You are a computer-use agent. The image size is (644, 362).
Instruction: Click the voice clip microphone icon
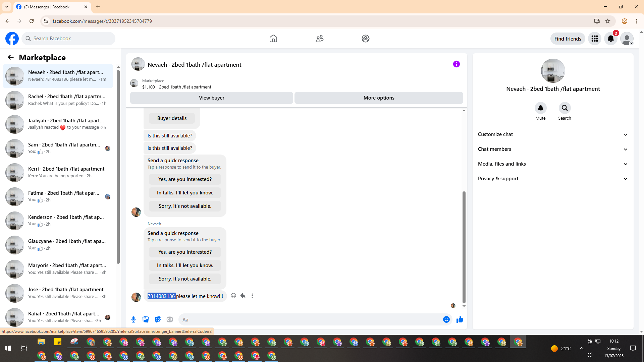tap(133, 319)
